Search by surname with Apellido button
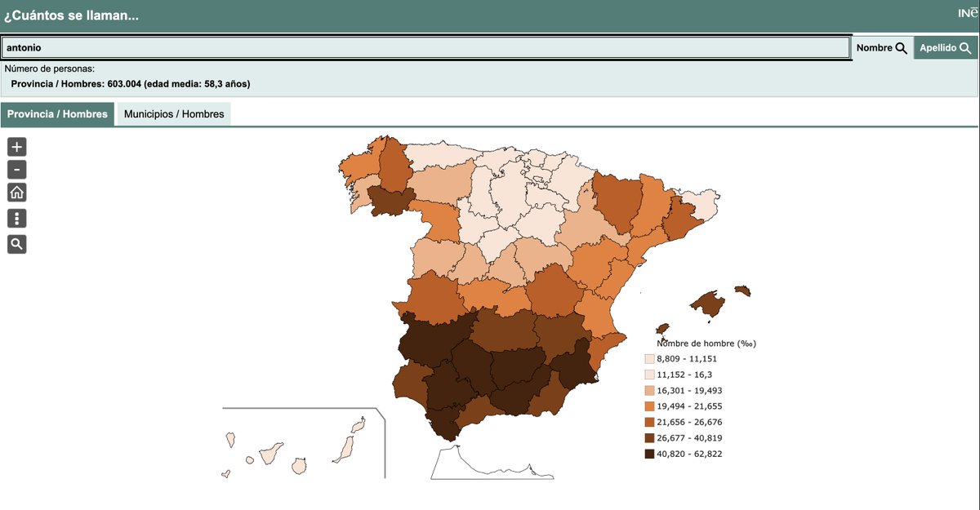980x510 pixels. click(945, 48)
